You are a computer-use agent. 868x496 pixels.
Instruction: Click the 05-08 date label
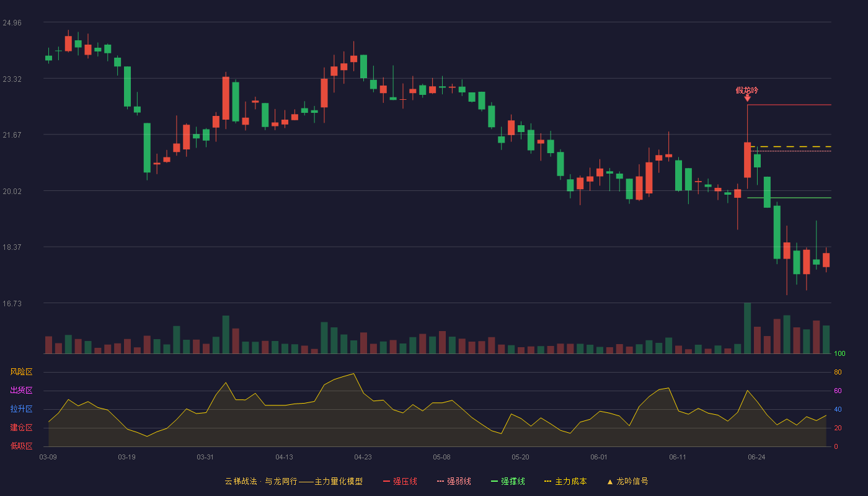pyautogui.click(x=441, y=457)
